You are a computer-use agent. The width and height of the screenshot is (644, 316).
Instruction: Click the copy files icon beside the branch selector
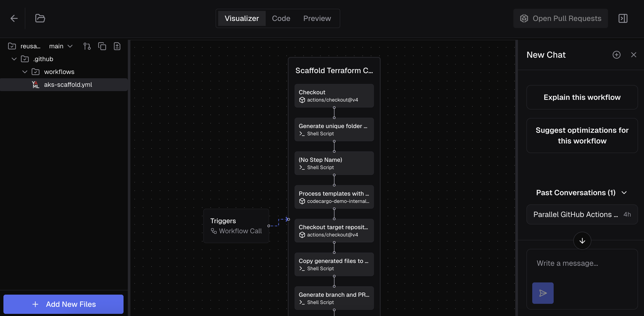(102, 46)
